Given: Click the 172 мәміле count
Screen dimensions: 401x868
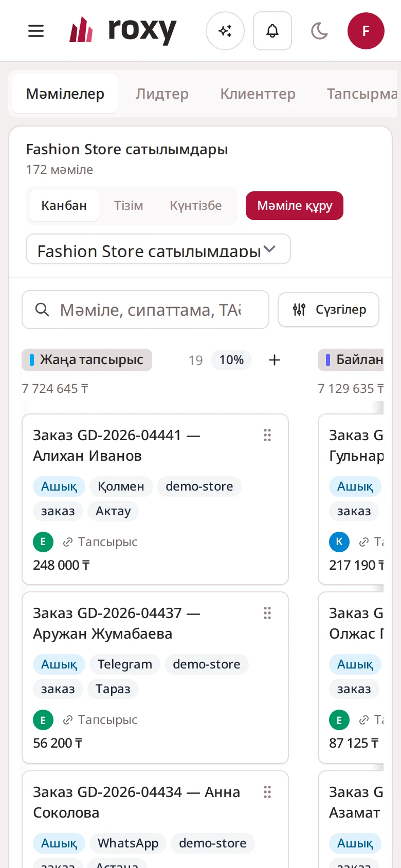Looking at the screenshot, I should tap(60, 170).
